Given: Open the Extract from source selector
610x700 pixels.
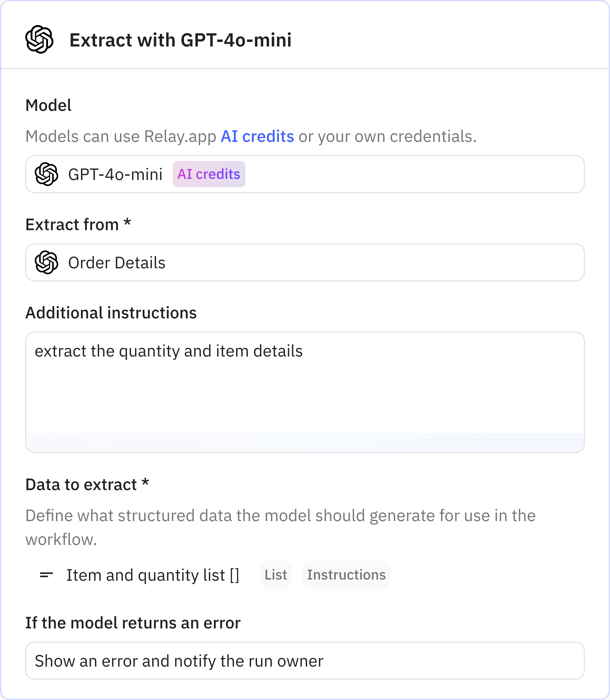Looking at the screenshot, I should tap(305, 263).
